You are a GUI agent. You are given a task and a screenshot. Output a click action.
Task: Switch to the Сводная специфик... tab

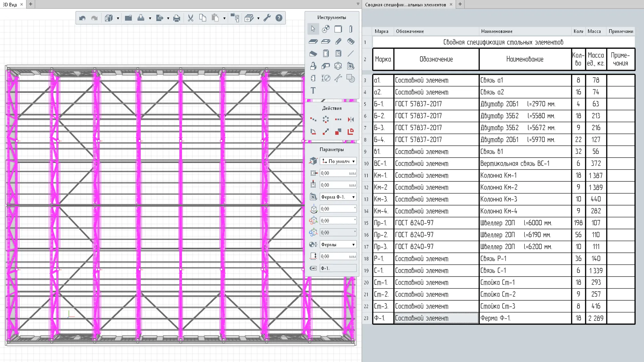[405, 4]
